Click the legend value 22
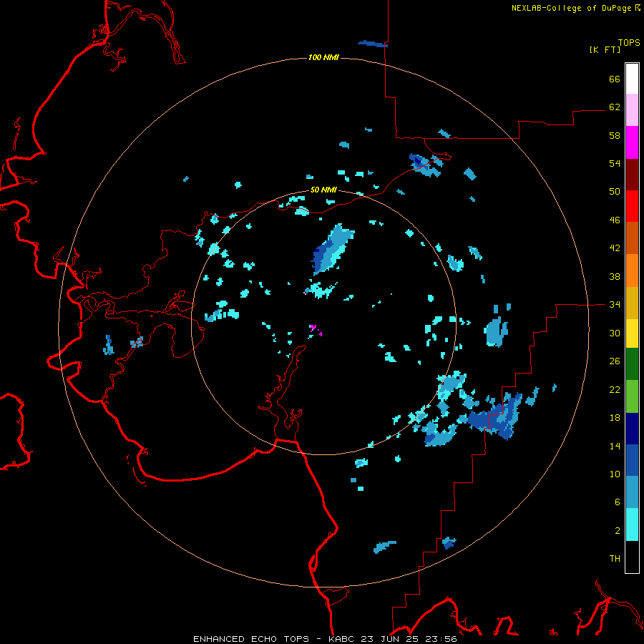This screenshot has height=644, width=644. [x=615, y=389]
